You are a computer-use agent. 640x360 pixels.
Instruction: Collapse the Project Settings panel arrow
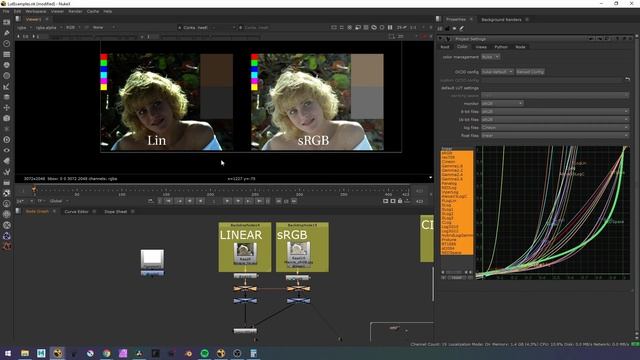tap(440, 39)
